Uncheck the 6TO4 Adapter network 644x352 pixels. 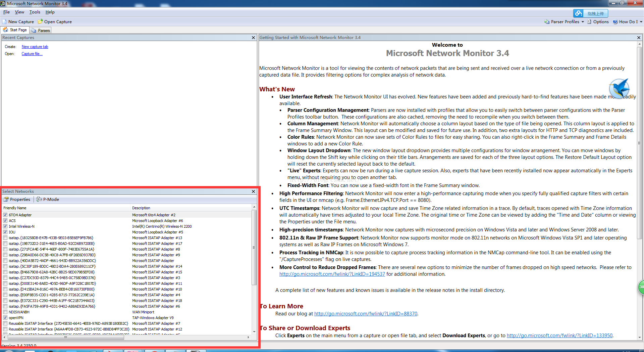[5, 215]
